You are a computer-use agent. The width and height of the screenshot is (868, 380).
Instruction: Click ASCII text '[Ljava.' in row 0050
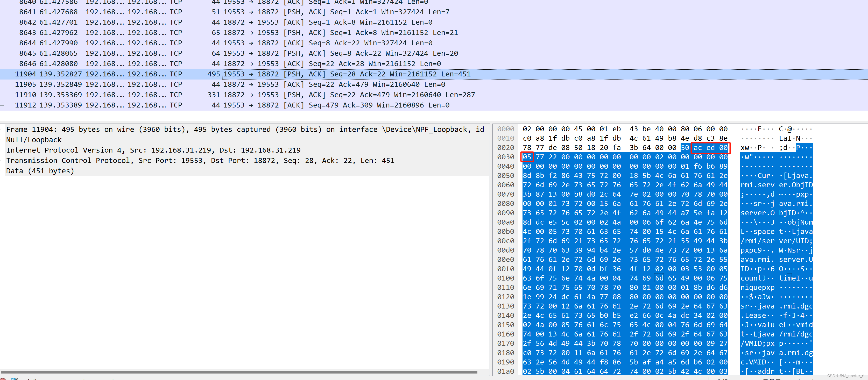[x=798, y=176]
